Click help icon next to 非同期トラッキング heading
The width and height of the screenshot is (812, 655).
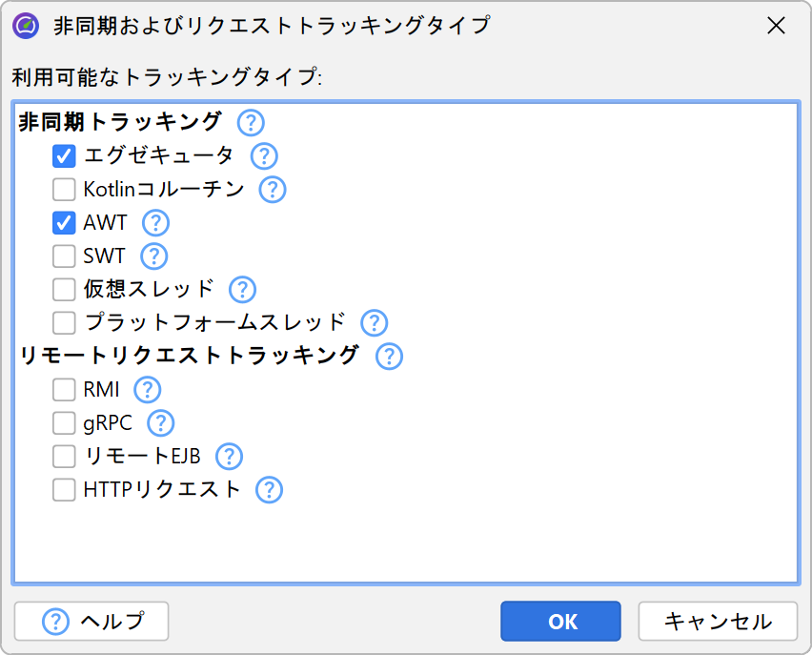click(x=250, y=122)
